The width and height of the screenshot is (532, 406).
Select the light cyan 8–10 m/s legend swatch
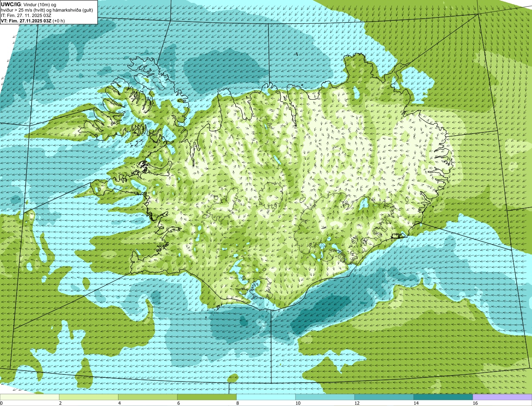point(266,397)
